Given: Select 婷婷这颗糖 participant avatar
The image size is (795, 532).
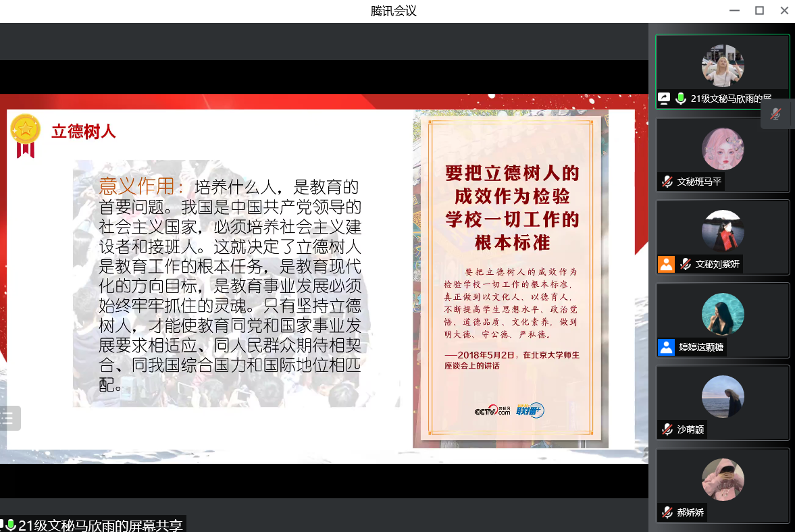Looking at the screenshot, I should click(x=723, y=314).
